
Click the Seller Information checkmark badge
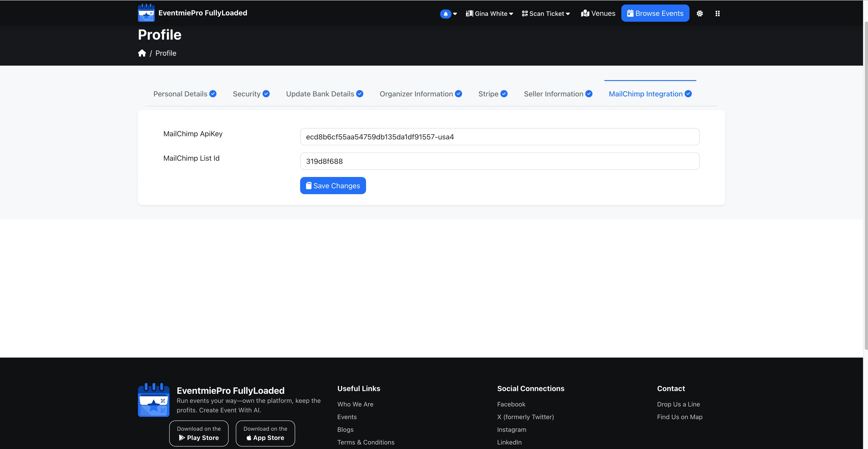(589, 94)
